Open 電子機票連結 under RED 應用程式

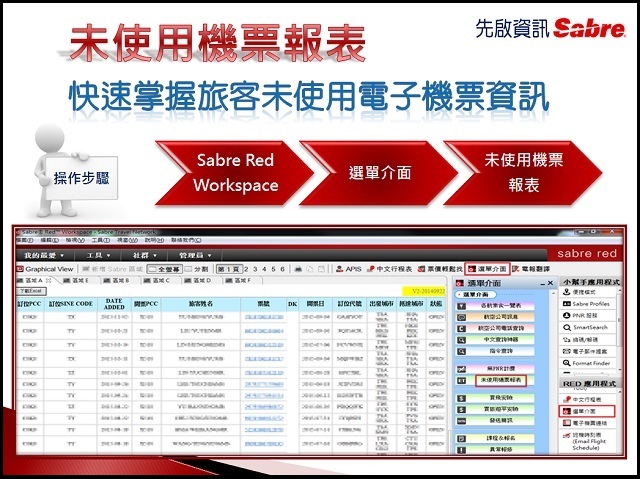click(x=585, y=423)
